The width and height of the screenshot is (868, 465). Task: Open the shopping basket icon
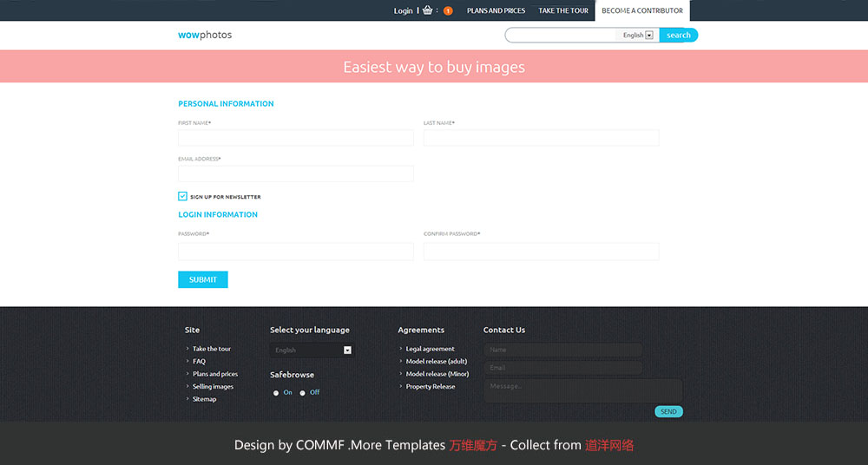click(x=428, y=10)
